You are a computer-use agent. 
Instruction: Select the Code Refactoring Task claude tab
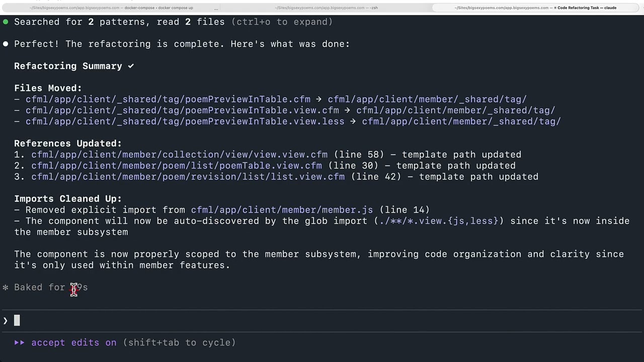click(535, 8)
